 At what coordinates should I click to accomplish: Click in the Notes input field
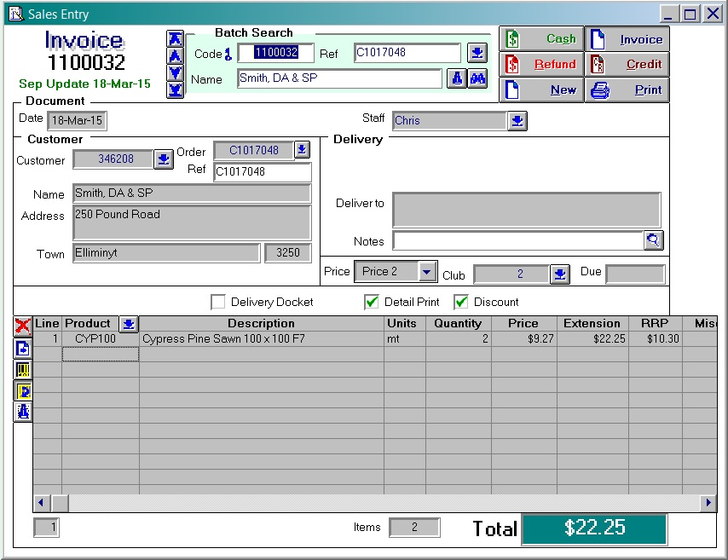pos(517,241)
